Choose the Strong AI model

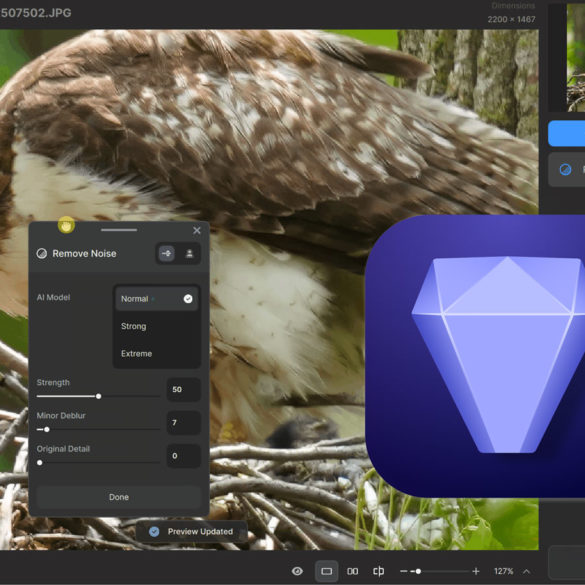pyautogui.click(x=156, y=326)
